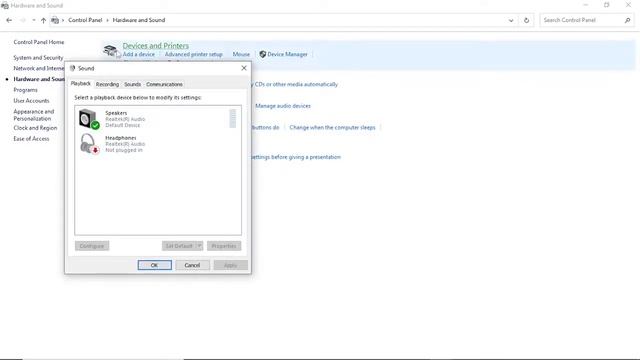Open Ease of Access category

click(x=31, y=139)
